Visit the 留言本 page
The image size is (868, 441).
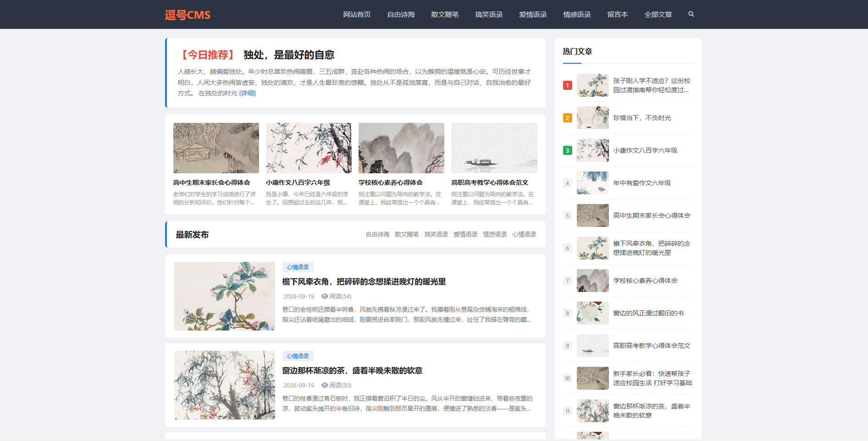click(618, 15)
